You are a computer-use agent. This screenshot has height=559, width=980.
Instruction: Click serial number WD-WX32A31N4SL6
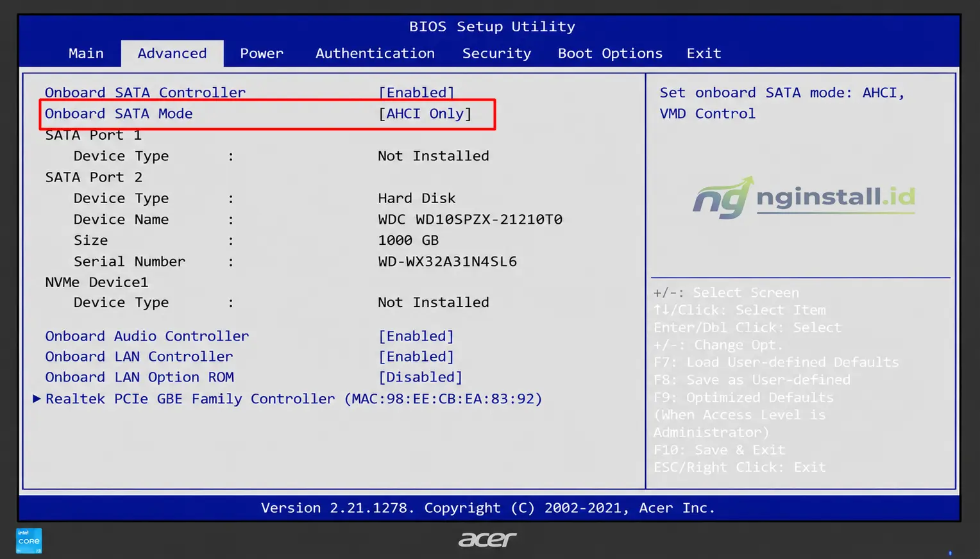(x=448, y=262)
